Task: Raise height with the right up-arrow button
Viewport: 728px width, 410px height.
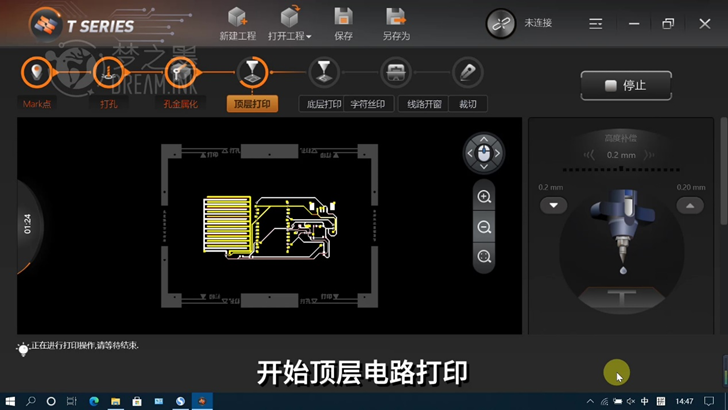Action: [x=689, y=205]
